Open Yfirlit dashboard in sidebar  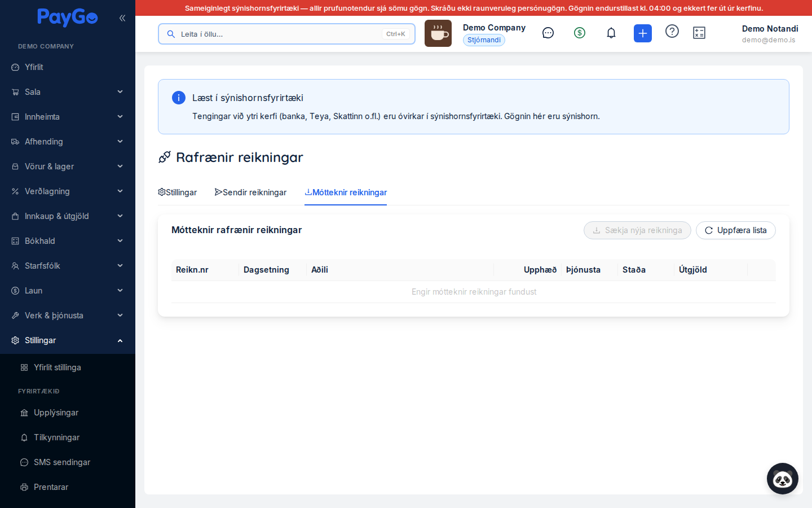click(x=68, y=67)
